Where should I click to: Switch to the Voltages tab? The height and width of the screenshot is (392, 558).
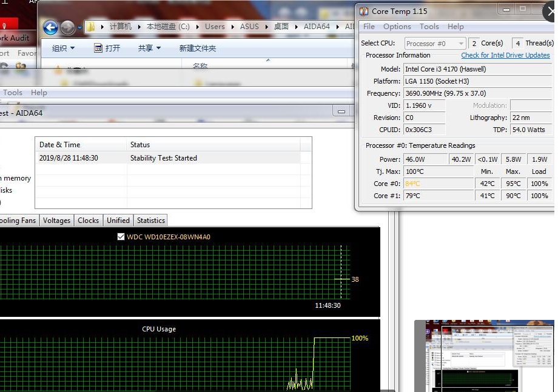56,221
